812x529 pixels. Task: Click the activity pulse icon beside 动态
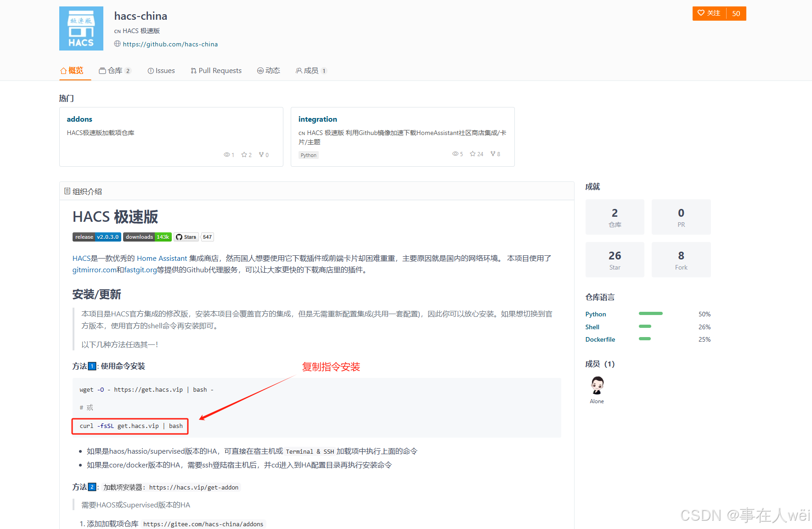[x=260, y=71]
